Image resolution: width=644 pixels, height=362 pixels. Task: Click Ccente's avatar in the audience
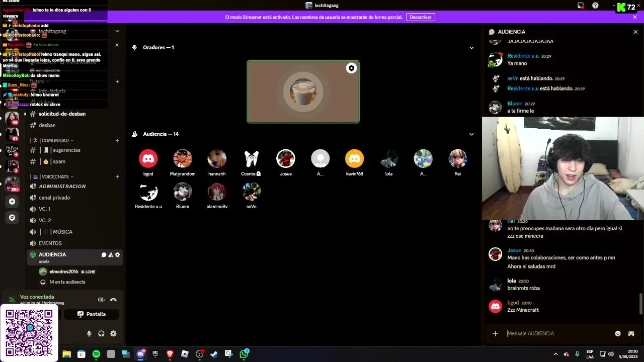pos(251,159)
